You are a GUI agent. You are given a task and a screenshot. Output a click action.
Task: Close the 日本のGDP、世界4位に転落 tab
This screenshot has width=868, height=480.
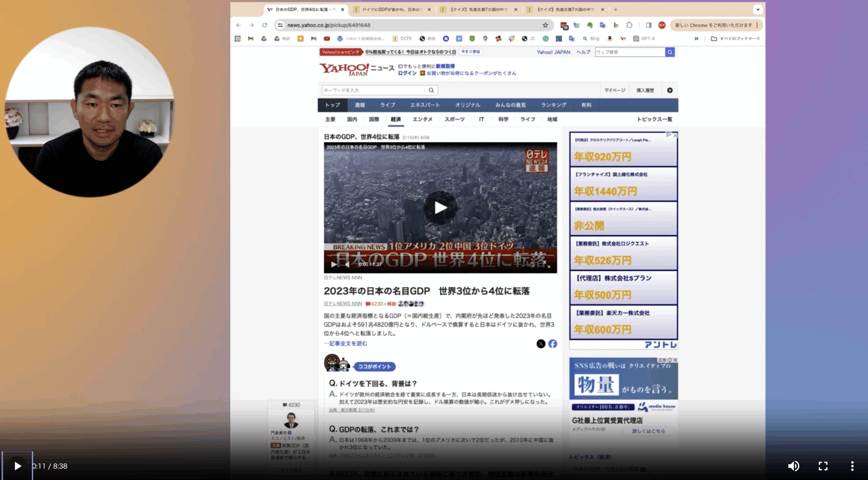pyautogui.click(x=342, y=9)
